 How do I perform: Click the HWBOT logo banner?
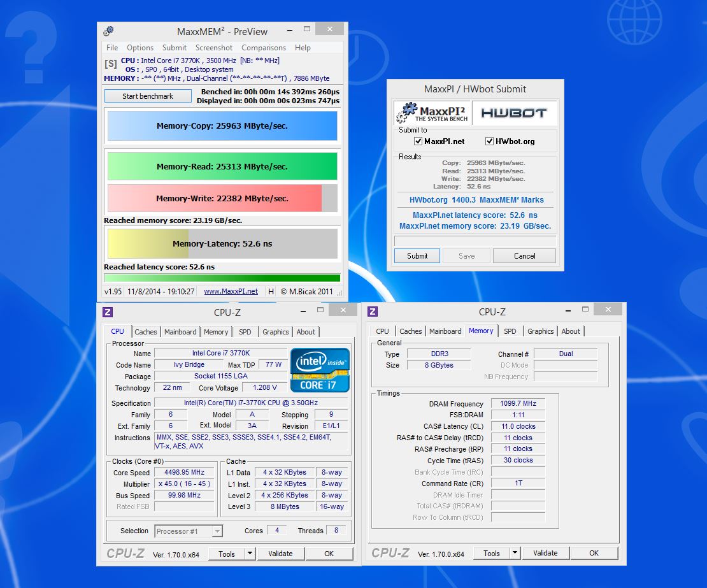point(514,113)
